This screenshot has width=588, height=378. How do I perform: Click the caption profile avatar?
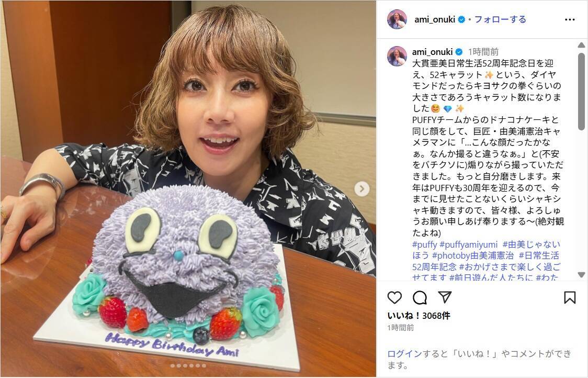pos(397,57)
